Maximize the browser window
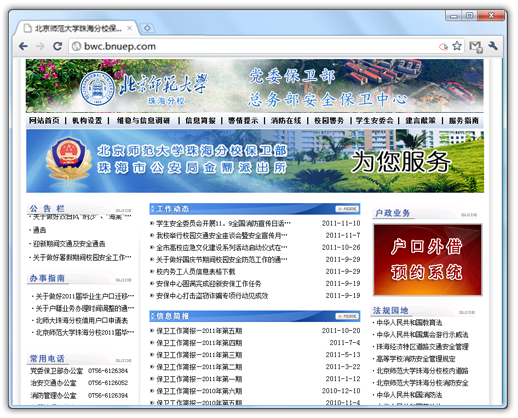 coord(469,15)
